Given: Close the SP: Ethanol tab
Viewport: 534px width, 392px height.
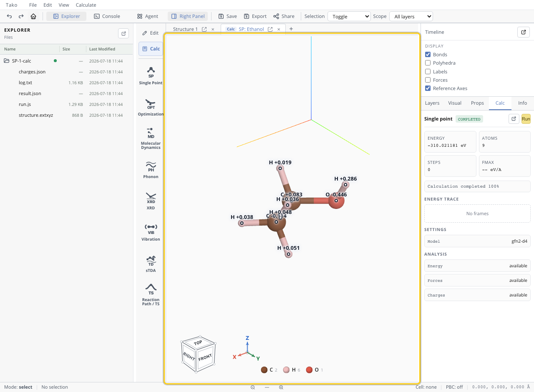Looking at the screenshot, I should pyautogui.click(x=279, y=29).
